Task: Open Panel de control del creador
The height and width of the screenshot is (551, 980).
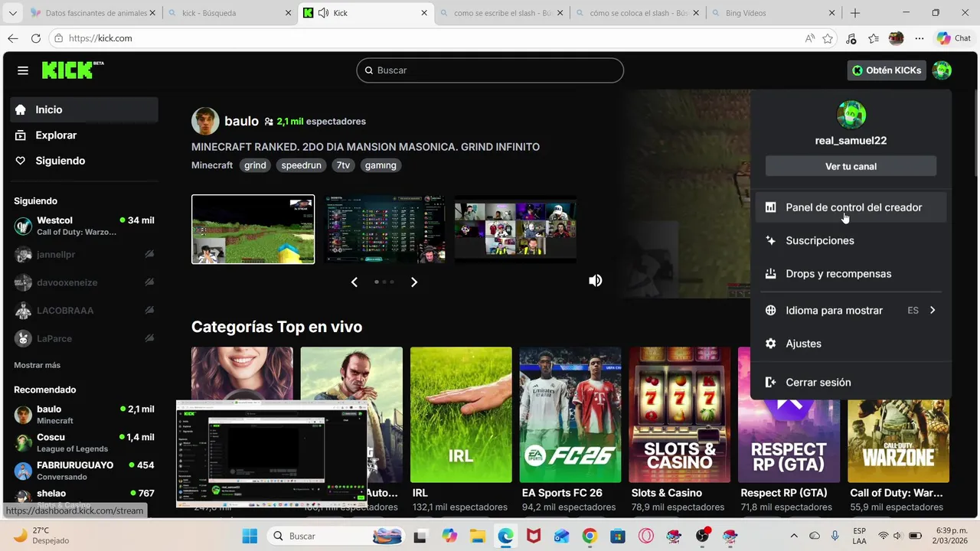Action: pyautogui.click(x=851, y=207)
